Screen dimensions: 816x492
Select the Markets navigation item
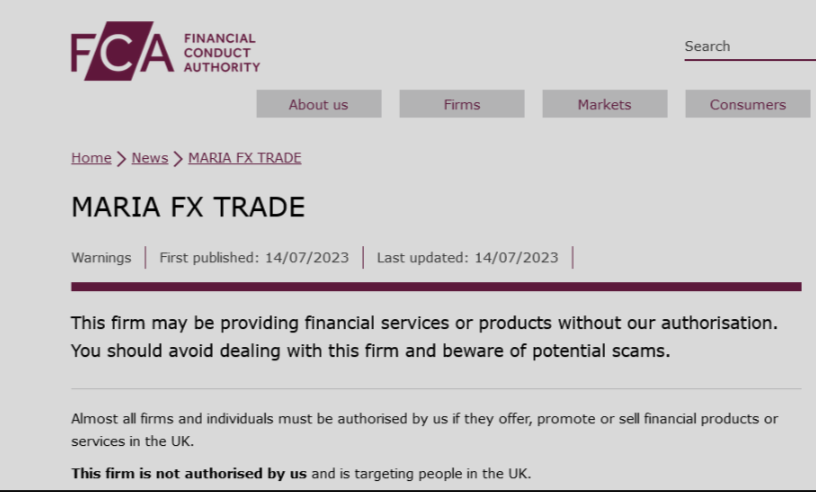[x=604, y=104]
